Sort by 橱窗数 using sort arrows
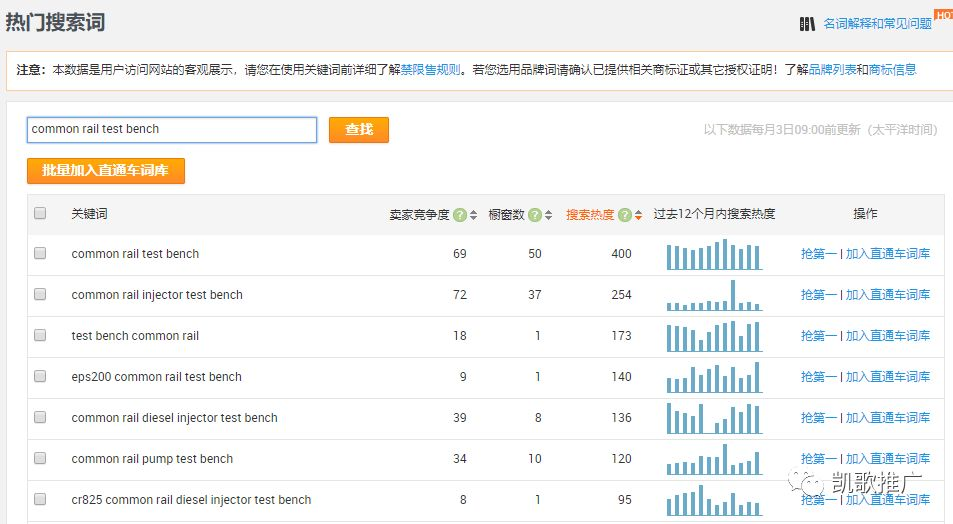Image resolution: width=953 pixels, height=524 pixels. pos(549,214)
